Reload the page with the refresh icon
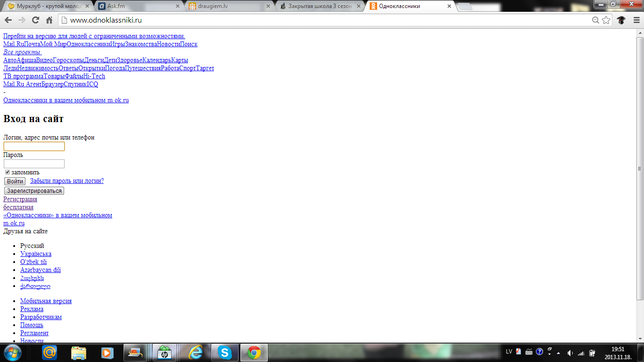The height and width of the screenshot is (362, 644). tap(35, 20)
